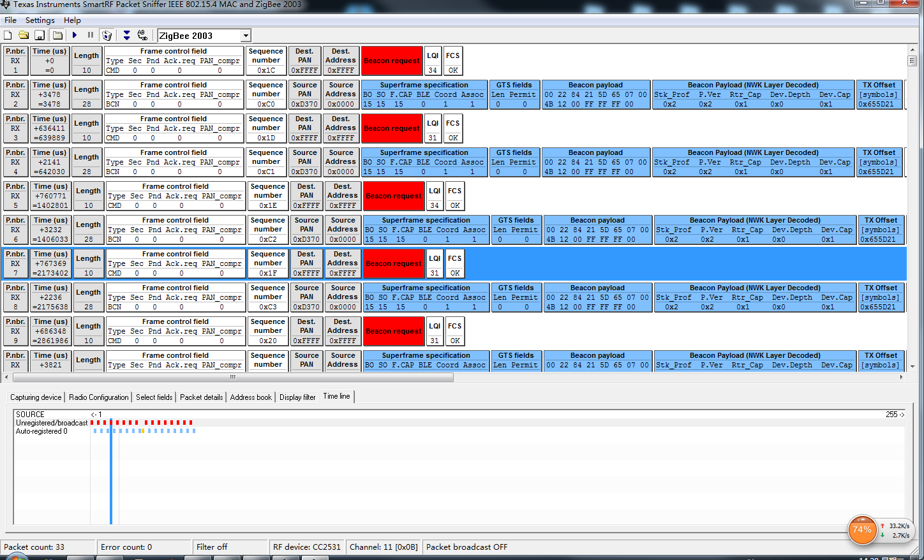Click the Packet broadcast OFF status field

point(467,547)
